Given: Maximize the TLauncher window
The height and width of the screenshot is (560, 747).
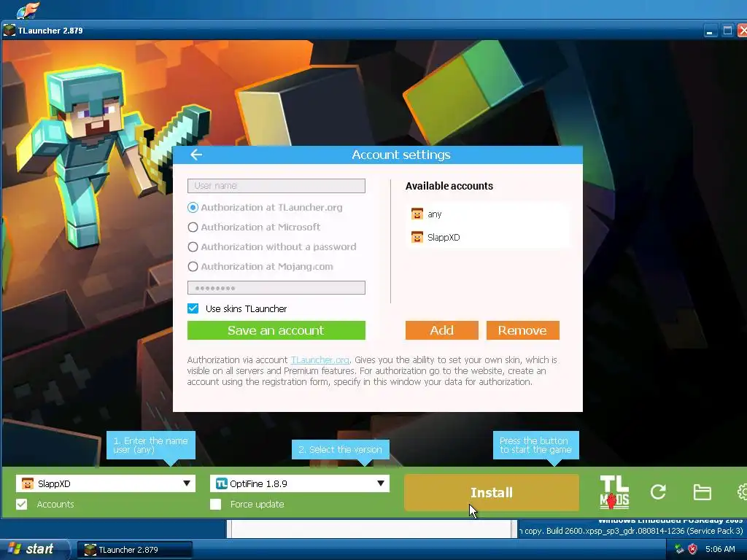Looking at the screenshot, I should click(x=727, y=31).
